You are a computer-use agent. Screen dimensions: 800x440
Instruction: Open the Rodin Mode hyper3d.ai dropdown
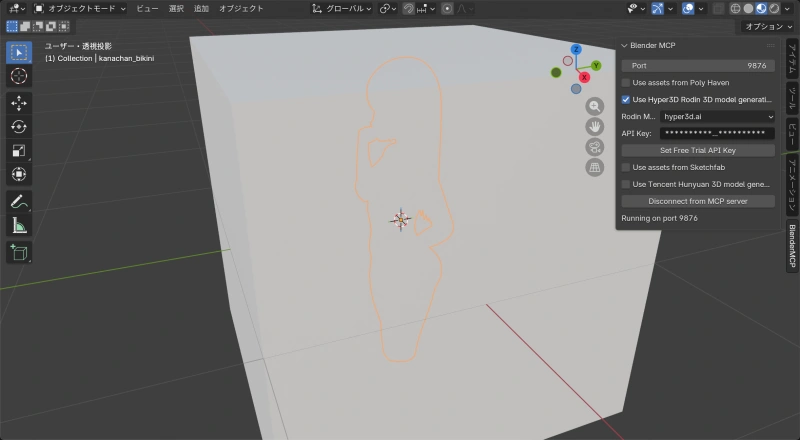[x=717, y=117]
